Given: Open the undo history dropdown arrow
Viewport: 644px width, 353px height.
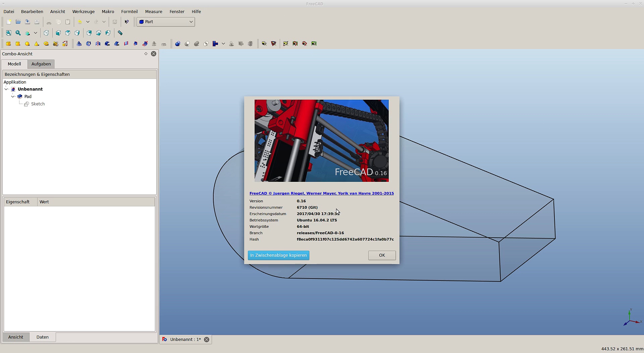Looking at the screenshot, I should [x=88, y=22].
